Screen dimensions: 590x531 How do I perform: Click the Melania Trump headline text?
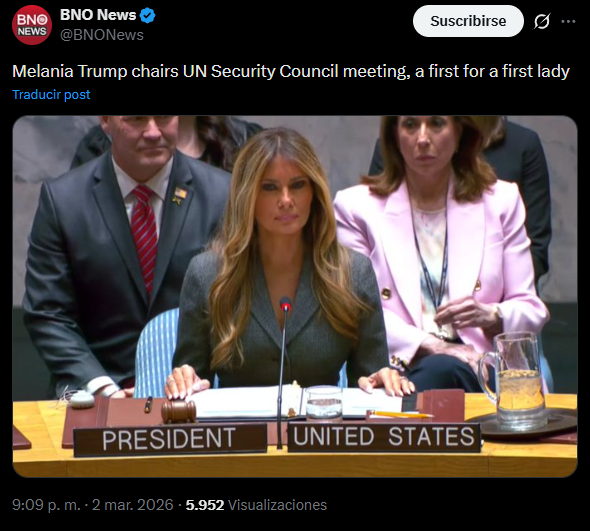click(291, 71)
